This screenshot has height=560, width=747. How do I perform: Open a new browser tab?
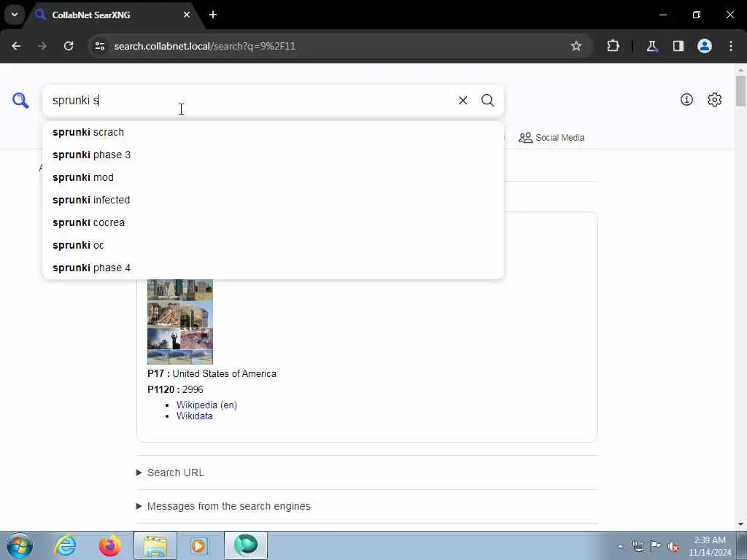213,15
